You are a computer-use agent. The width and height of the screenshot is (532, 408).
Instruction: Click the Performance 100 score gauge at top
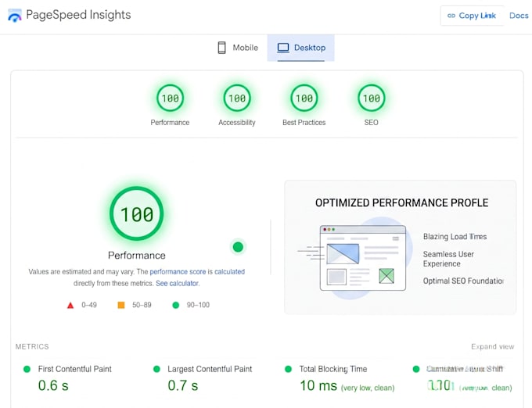click(170, 98)
